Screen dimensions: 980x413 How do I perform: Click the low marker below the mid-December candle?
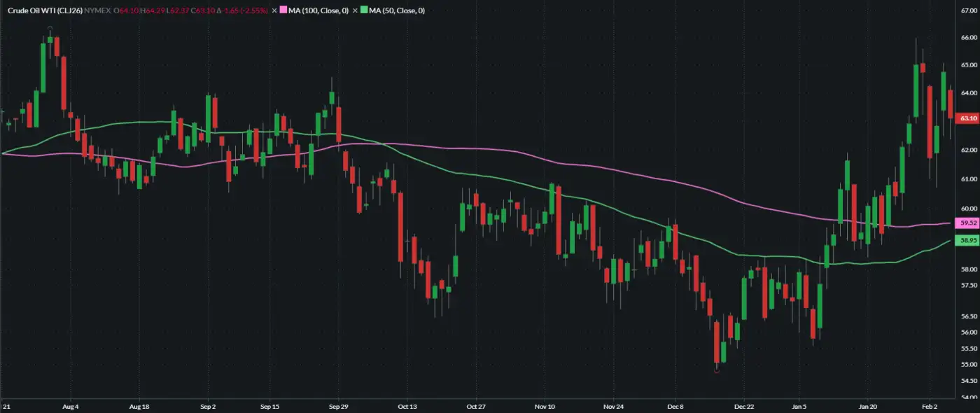pyautogui.click(x=716, y=372)
